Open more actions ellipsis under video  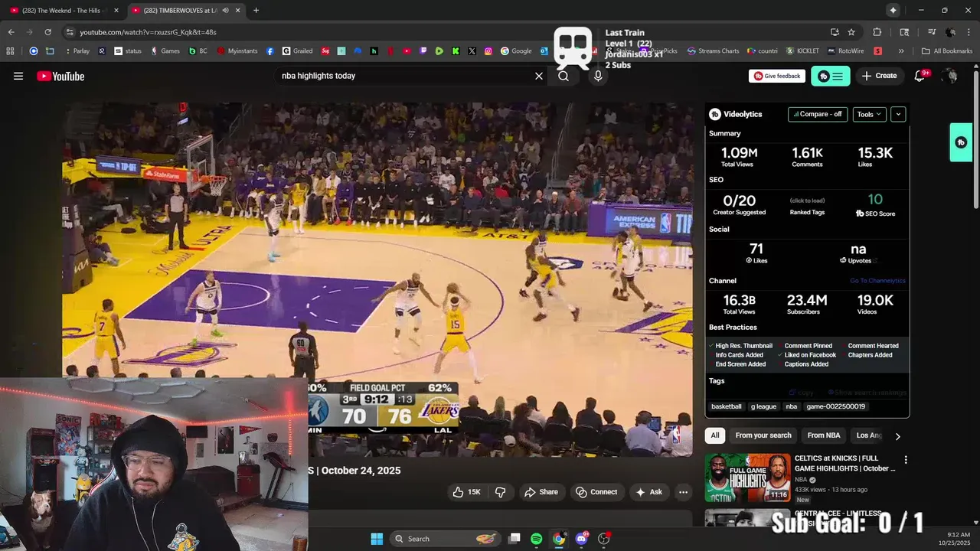point(684,492)
